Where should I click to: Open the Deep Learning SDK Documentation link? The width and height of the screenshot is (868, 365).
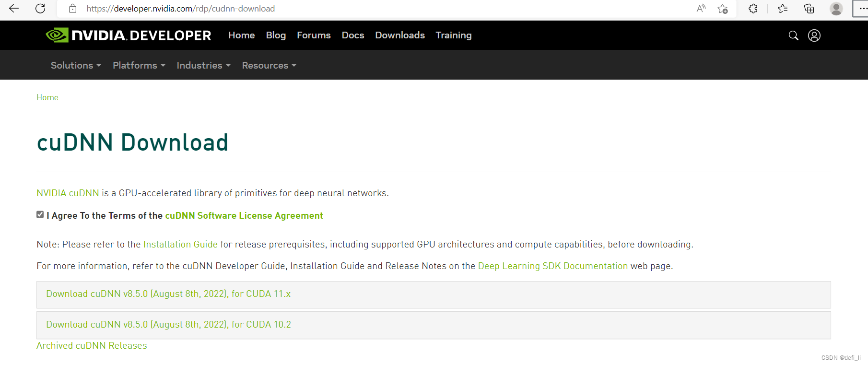point(553,266)
